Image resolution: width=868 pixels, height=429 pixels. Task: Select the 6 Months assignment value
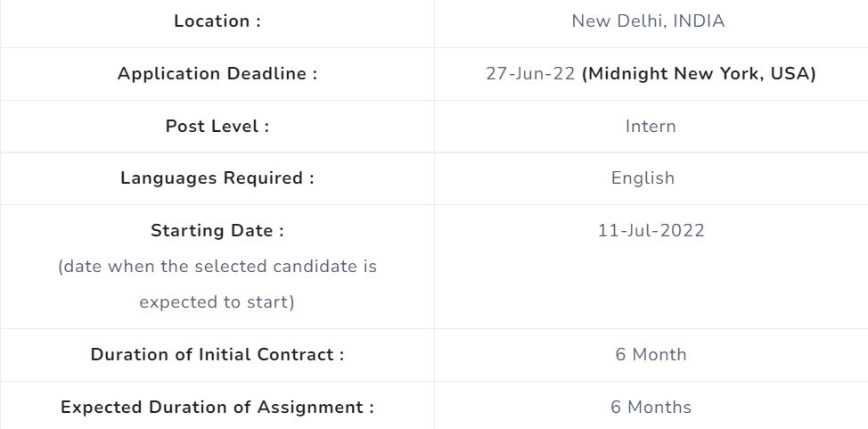[x=651, y=408]
